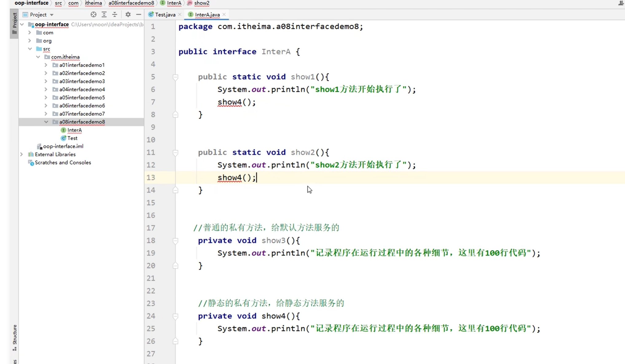Open the Project view dropdown
This screenshot has height=364, width=625.
pos(52,15)
